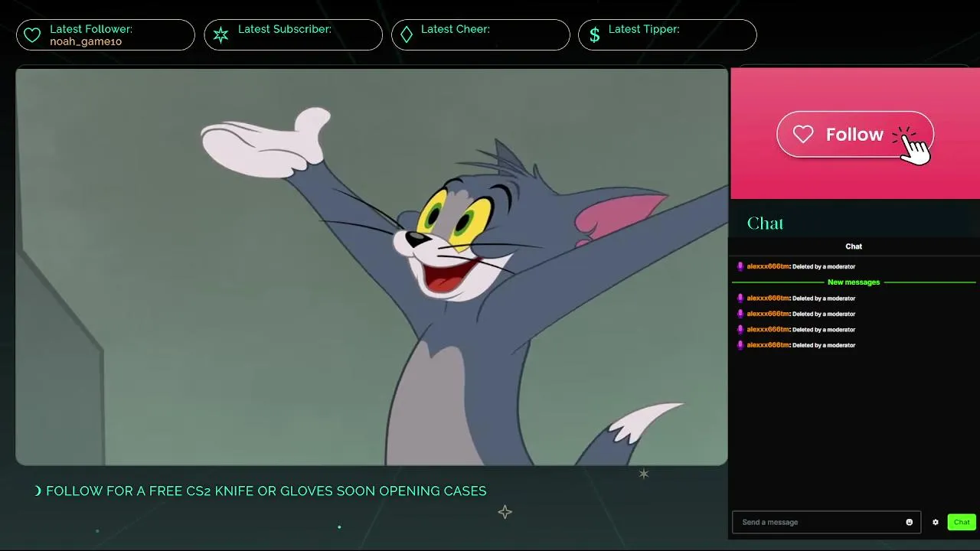The image size is (980, 551).
Task: Click the Chat heading in overlay
Action: [765, 223]
